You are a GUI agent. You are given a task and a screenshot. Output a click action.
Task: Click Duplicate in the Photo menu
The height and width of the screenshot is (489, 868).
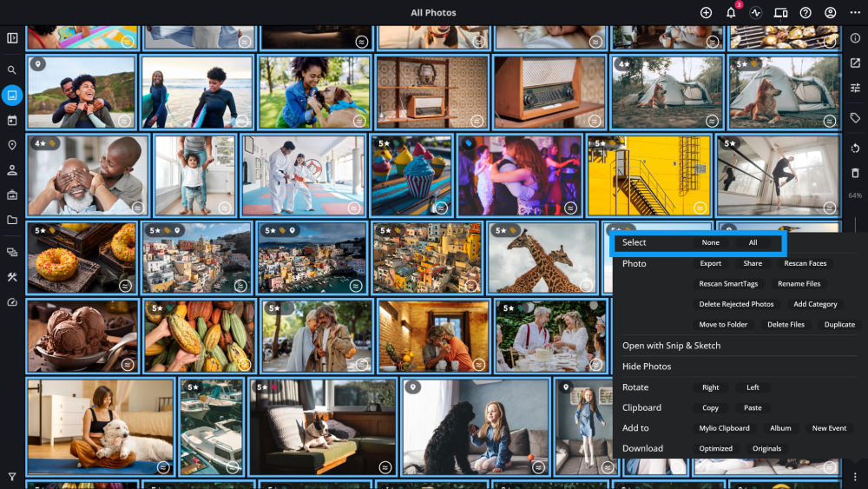[839, 325]
